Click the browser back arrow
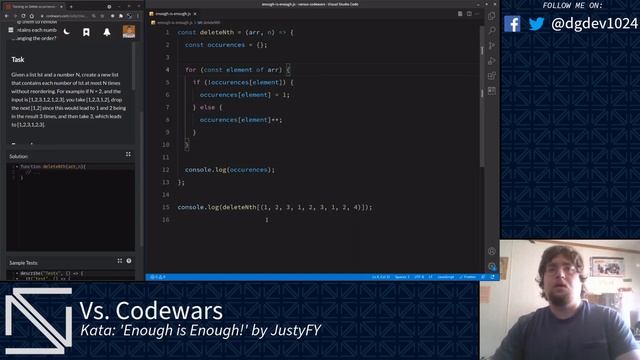The image size is (640, 360). pos(7,16)
